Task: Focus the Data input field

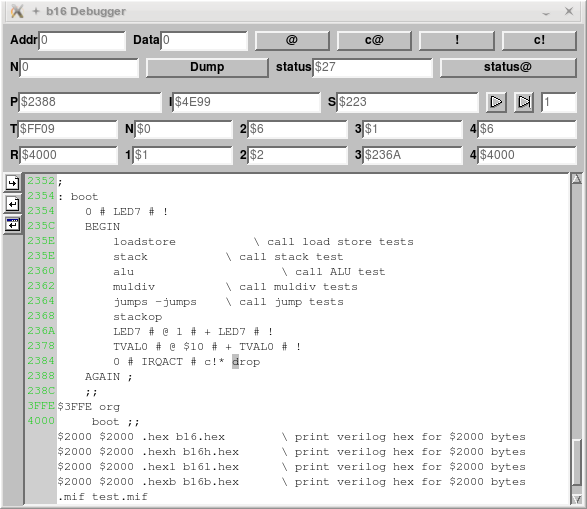Action: 204,40
